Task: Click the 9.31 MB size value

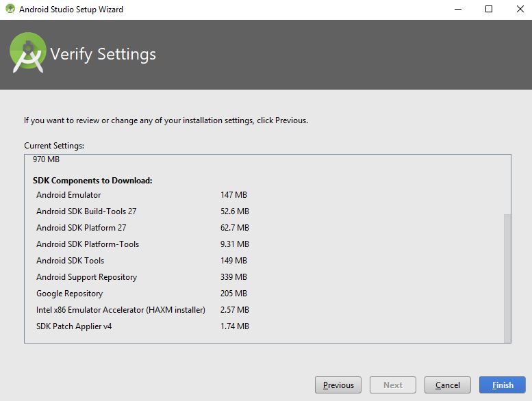Action: click(235, 244)
